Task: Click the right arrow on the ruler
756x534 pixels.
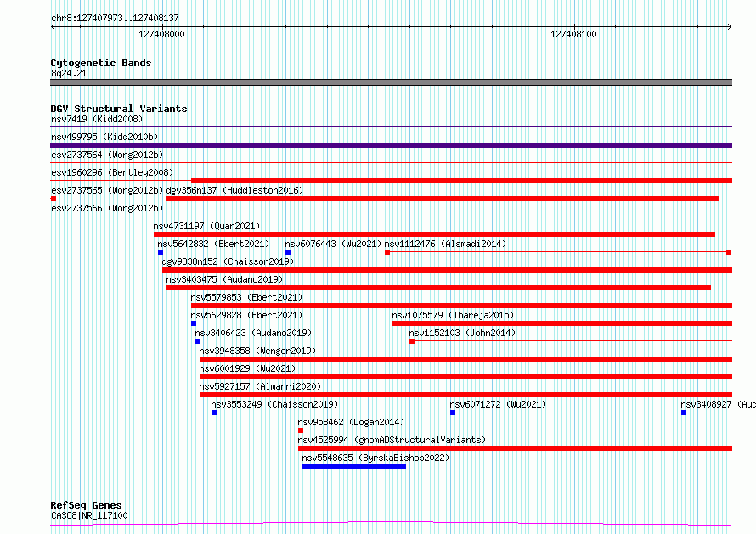Action: point(729,27)
